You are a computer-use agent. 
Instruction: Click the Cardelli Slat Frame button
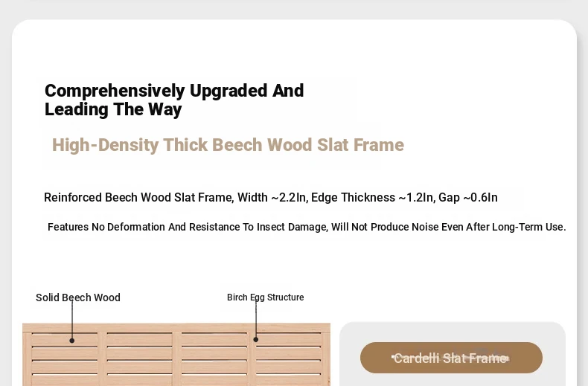pos(451,358)
